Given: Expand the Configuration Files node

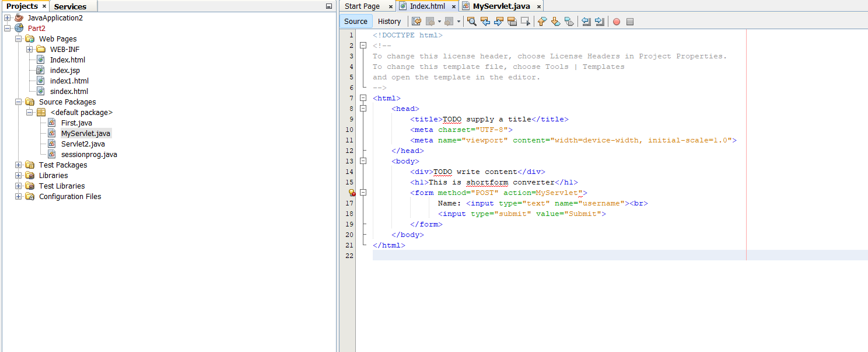Looking at the screenshot, I should tap(19, 196).
